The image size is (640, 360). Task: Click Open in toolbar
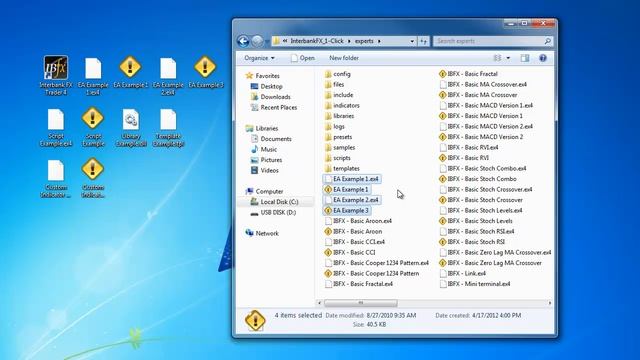(x=302, y=58)
